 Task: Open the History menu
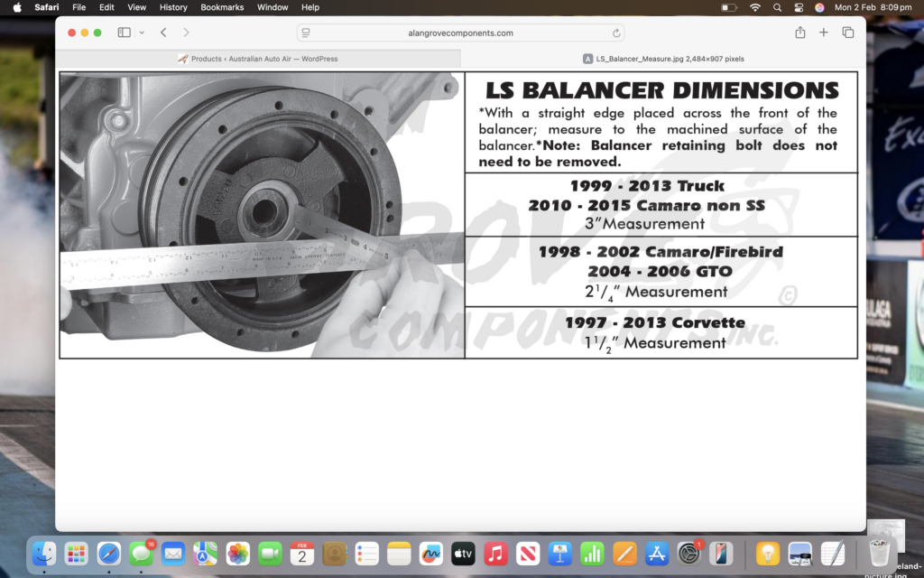(173, 7)
